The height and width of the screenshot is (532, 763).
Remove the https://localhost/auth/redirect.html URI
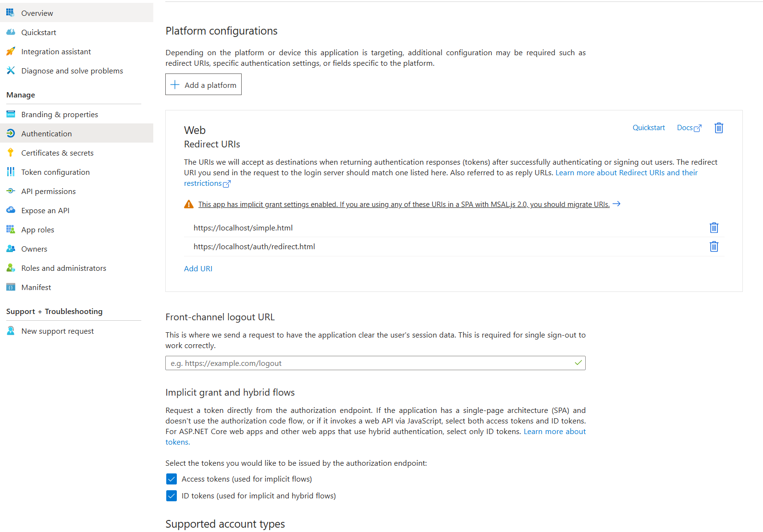(x=714, y=246)
